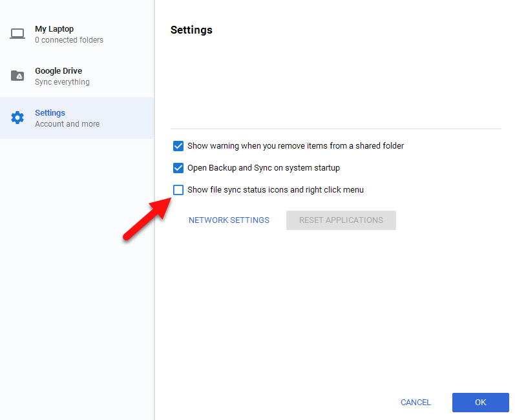The width and height of the screenshot is (515, 420).
Task: Click the 'Show warning when you remove items' label
Action: coord(295,146)
